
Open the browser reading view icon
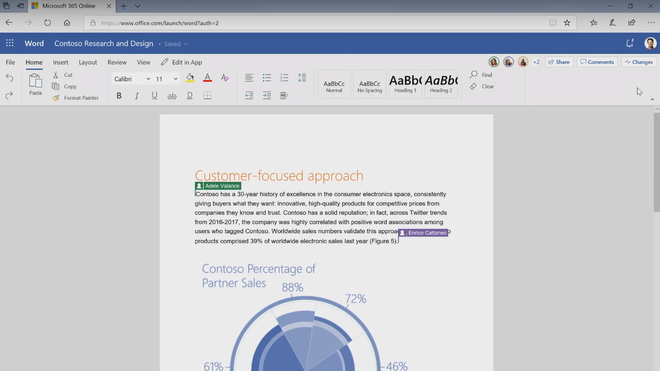pos(553,23)
